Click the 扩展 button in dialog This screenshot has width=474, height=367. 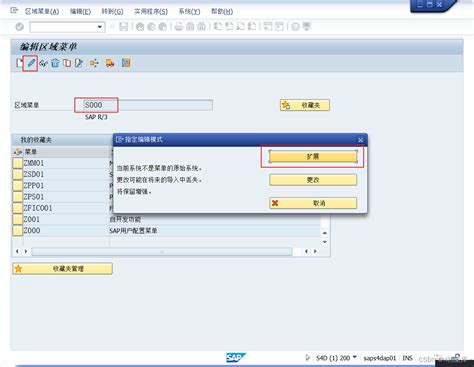[313, 156]
